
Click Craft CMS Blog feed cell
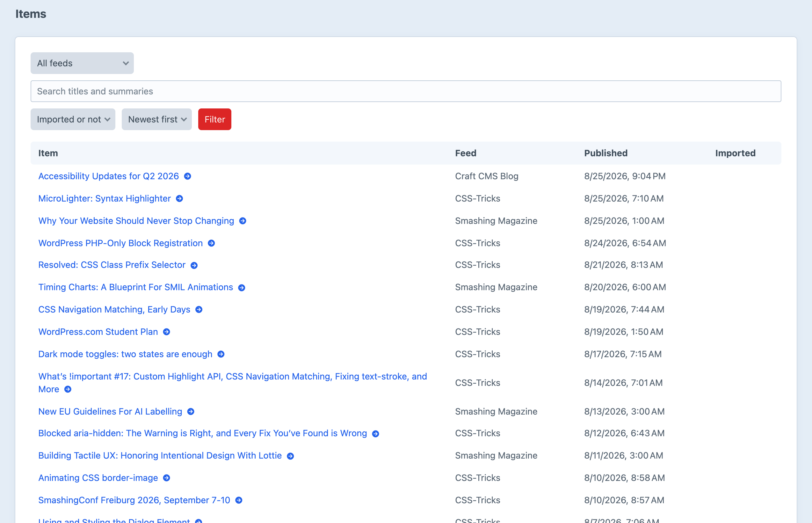pyautogui.click(x=487, y=176)
